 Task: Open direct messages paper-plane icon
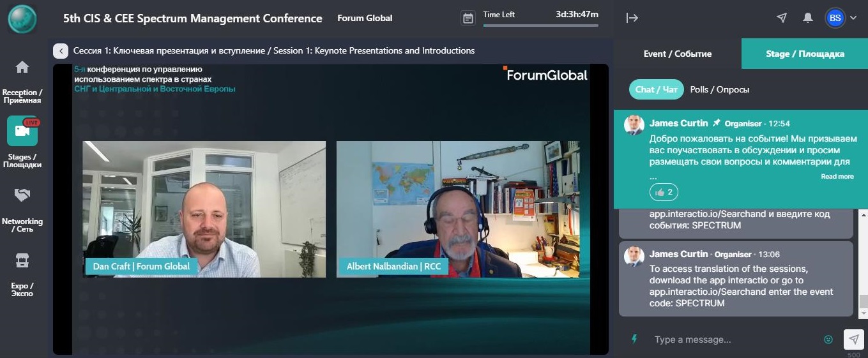782,18
